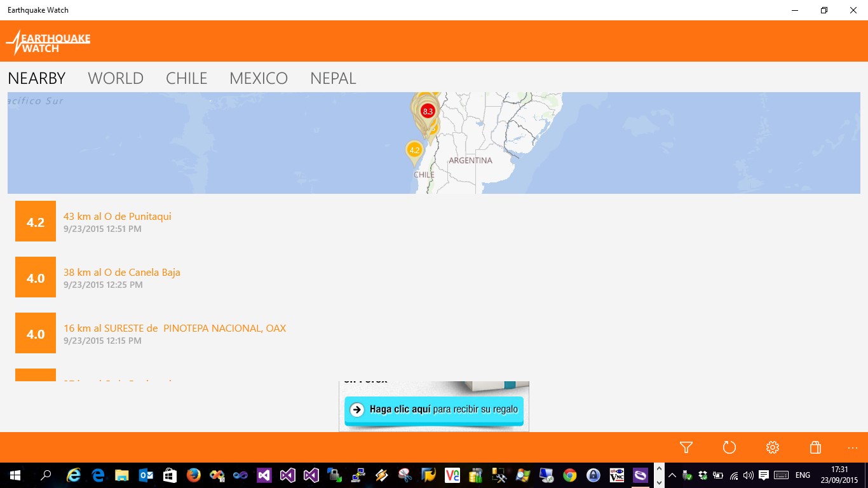Click the shopping bag icon in the app bar
Screen dimensions: 868x488
(x=815, y=447)
